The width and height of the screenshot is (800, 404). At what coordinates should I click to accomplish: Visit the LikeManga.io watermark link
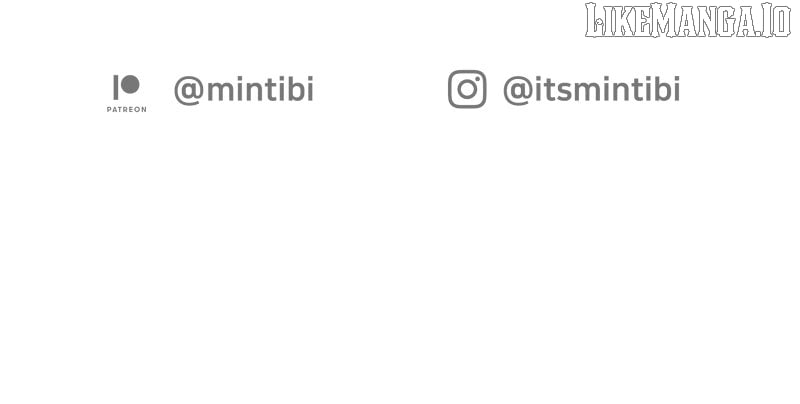(x=687, y=21)
